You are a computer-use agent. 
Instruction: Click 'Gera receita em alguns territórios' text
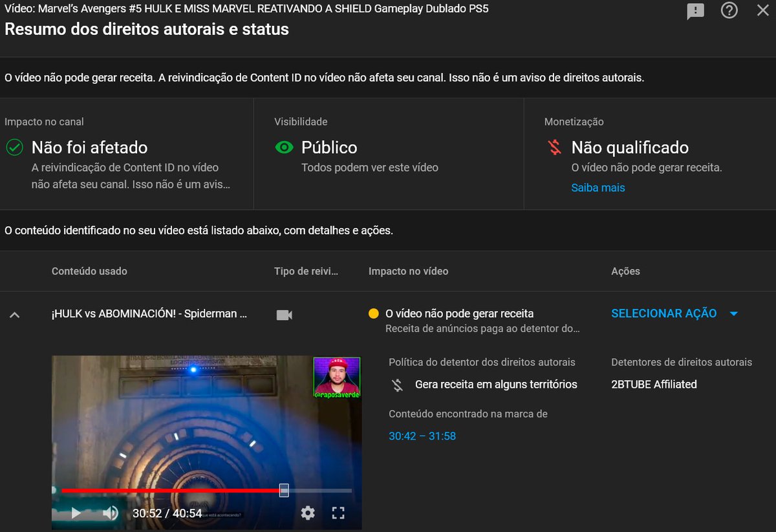click(496, 384)
